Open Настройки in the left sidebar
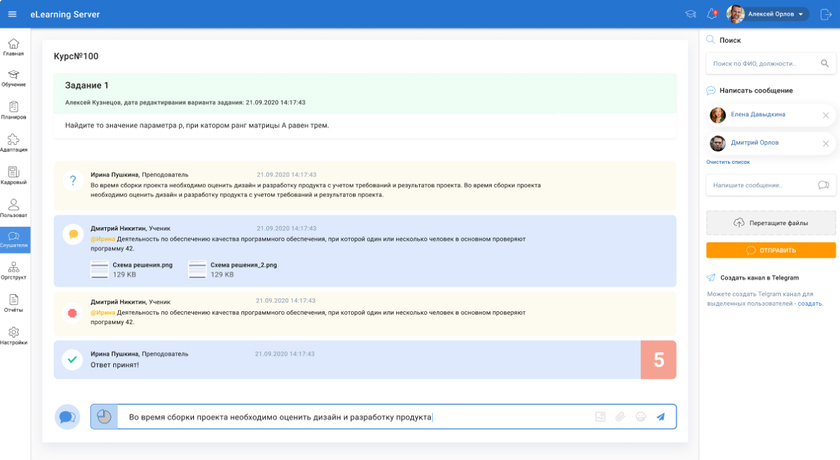The image size is (840, 460). (14, 336)
